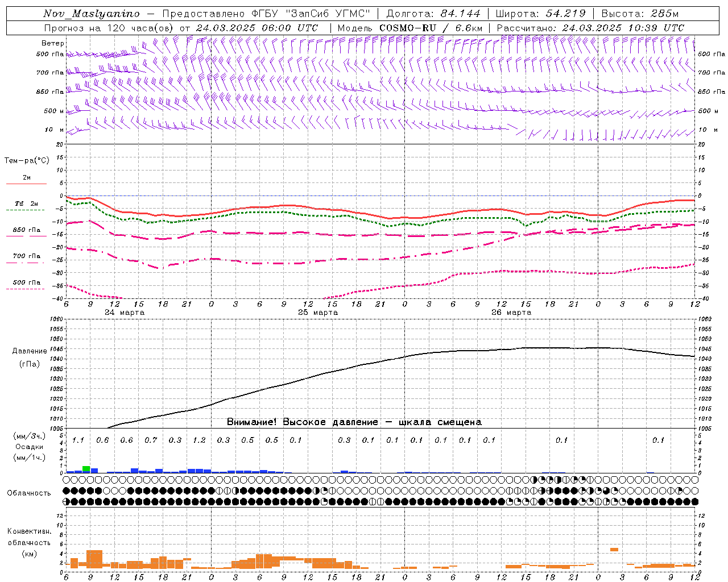
Task: Click the Прогноз на 120 часа(ов) text
Action: point(109,28)
